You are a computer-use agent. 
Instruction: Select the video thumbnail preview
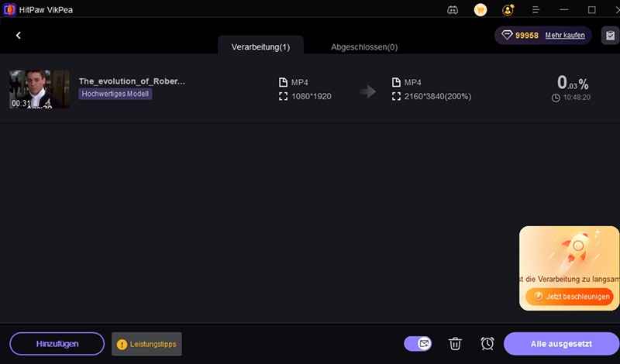pos(40,89)
